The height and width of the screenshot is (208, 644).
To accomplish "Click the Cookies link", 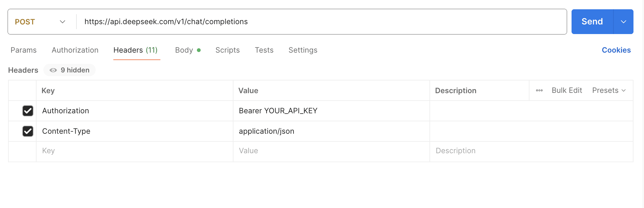I will 616,50.
